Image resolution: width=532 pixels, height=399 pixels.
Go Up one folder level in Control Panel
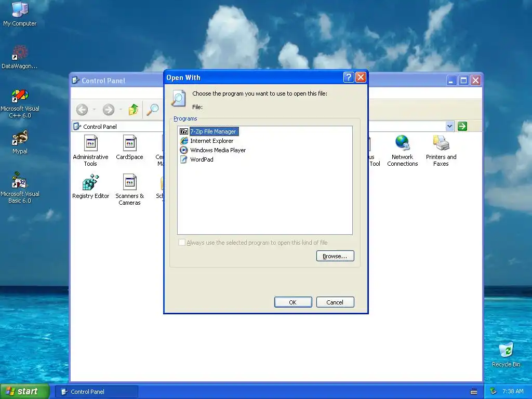134,110
